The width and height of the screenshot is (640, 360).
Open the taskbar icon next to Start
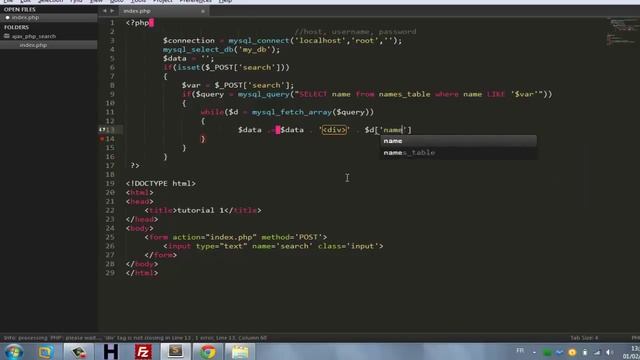46,352
